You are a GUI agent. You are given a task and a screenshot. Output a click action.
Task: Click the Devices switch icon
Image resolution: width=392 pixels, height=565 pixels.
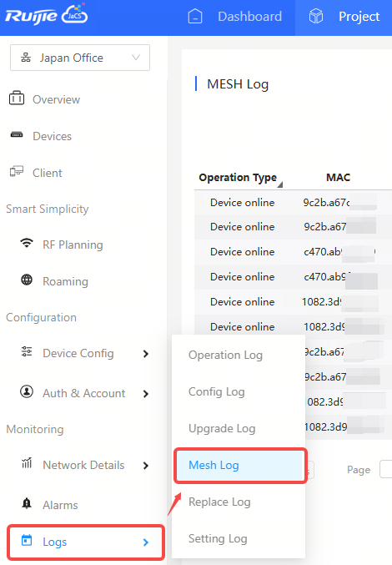[x=17, y=135]
